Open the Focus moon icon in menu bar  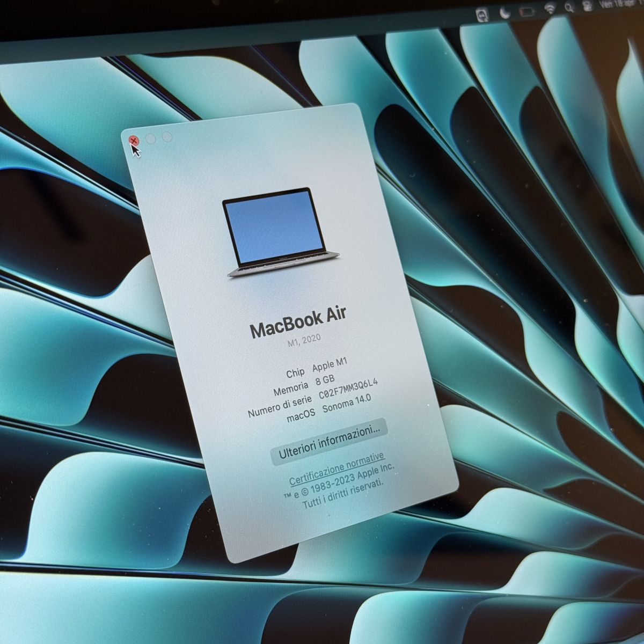(505, 13)
